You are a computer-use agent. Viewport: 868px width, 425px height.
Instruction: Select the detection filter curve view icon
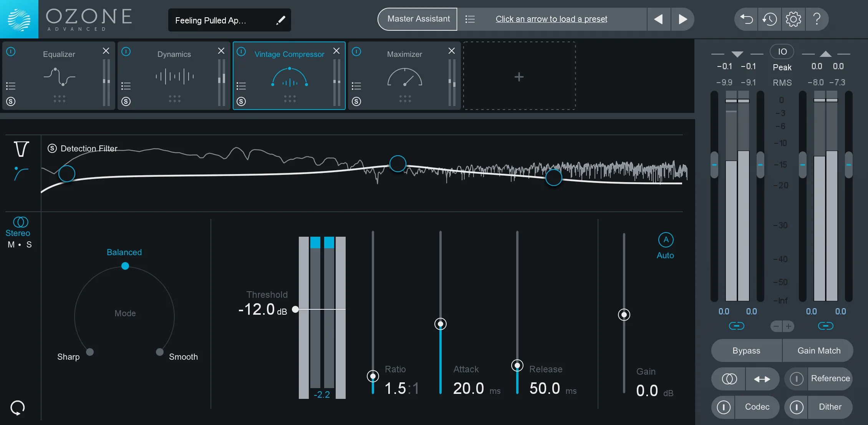pos(21,174)
